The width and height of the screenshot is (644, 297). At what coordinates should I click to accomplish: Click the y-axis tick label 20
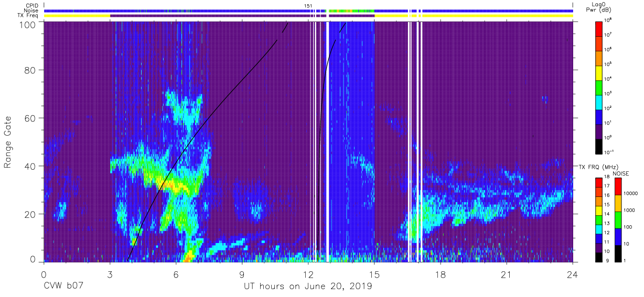point(31,214)
